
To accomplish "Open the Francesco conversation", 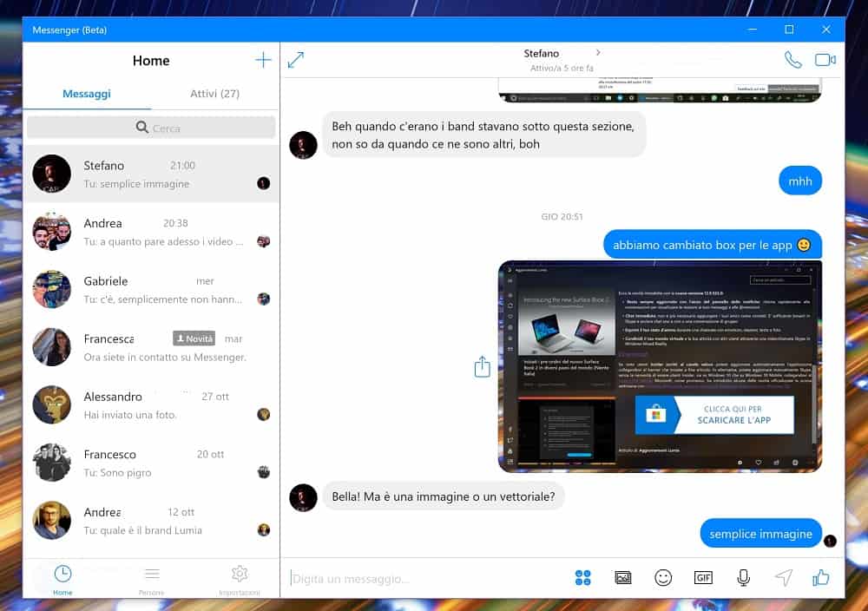I will click(151, 463).
